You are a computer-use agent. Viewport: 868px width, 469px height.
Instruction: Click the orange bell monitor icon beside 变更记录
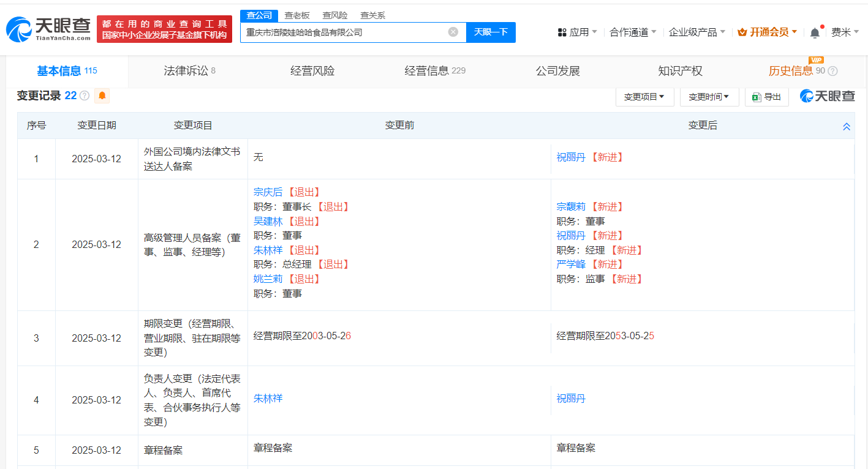click(x=102, y=96)
